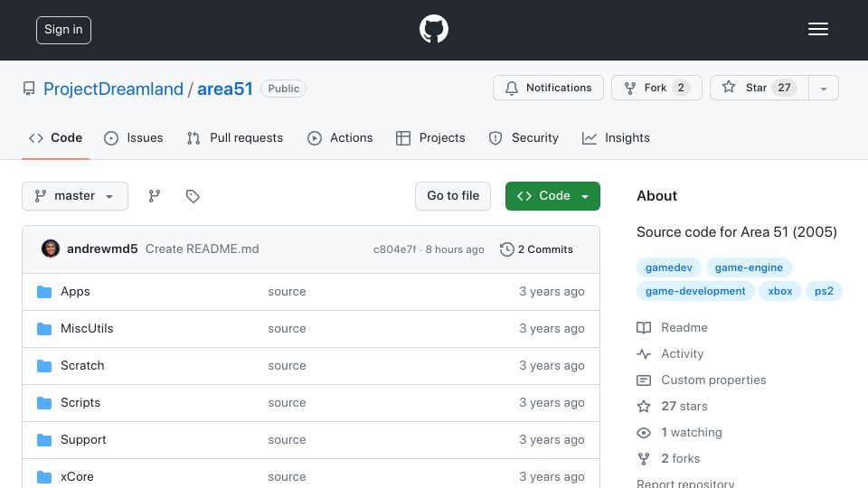Star the area51 repository
Screen dimensions: 868x488
pos(759,88)
